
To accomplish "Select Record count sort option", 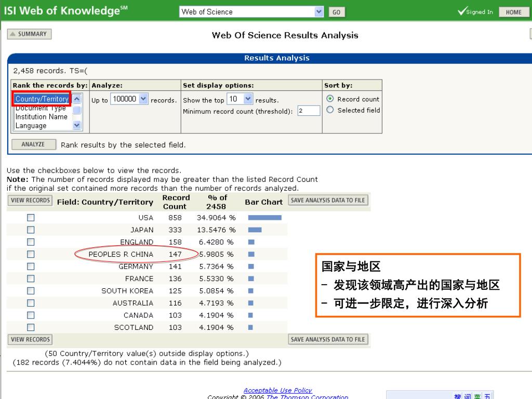I will coord(330,99).
